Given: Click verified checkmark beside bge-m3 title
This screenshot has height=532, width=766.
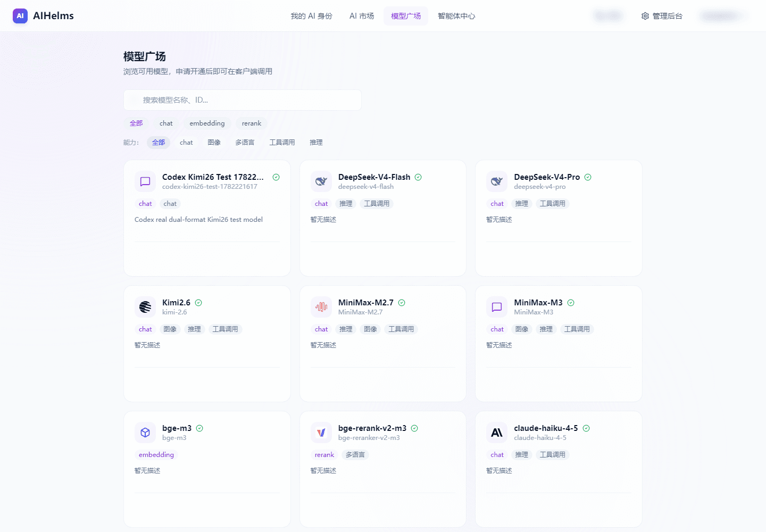Looking at the screenshot, I should (199, 428).
